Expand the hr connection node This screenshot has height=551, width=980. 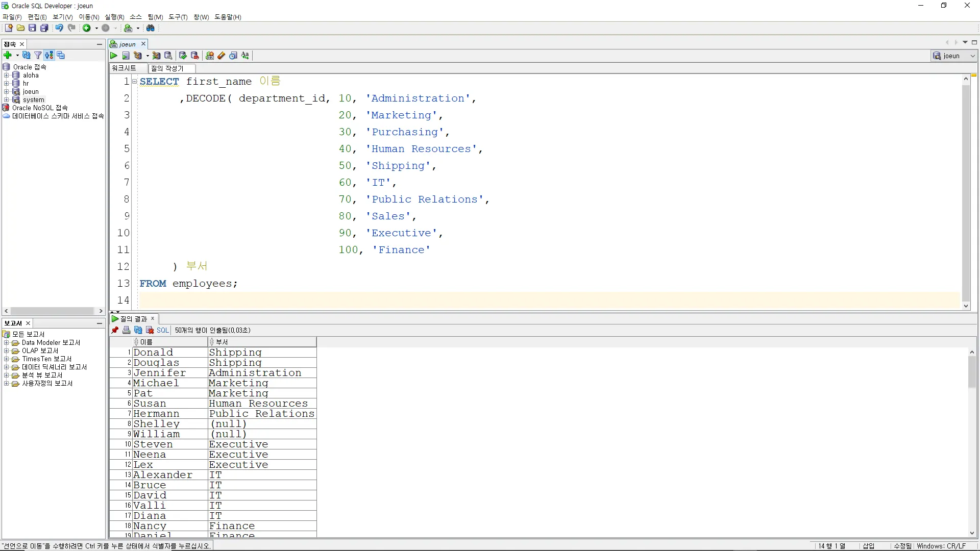pos(6,83)
